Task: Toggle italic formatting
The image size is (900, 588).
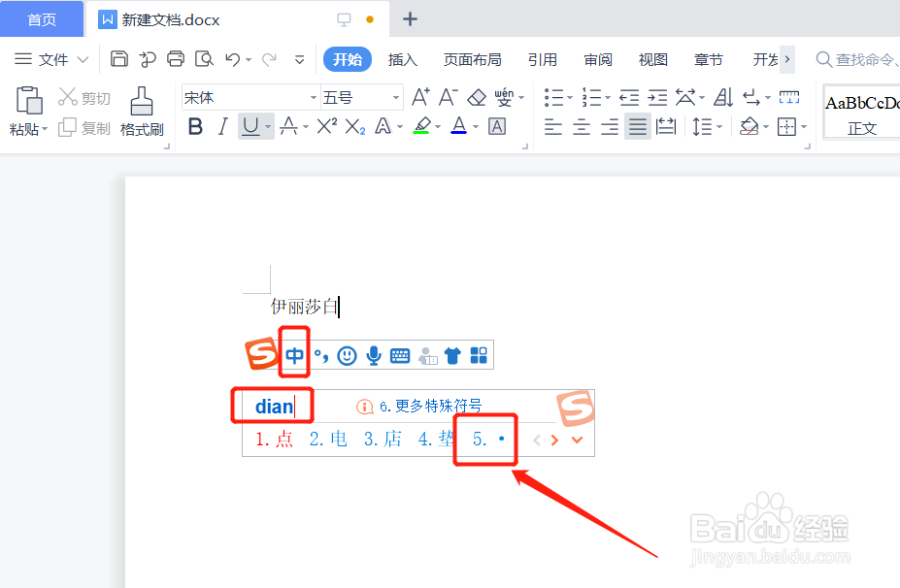Action: (x=222, y=127)
